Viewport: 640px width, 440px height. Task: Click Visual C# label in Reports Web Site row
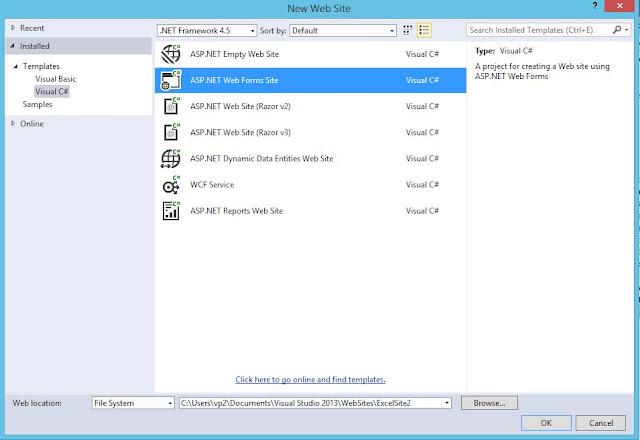[x=422, y=211]
